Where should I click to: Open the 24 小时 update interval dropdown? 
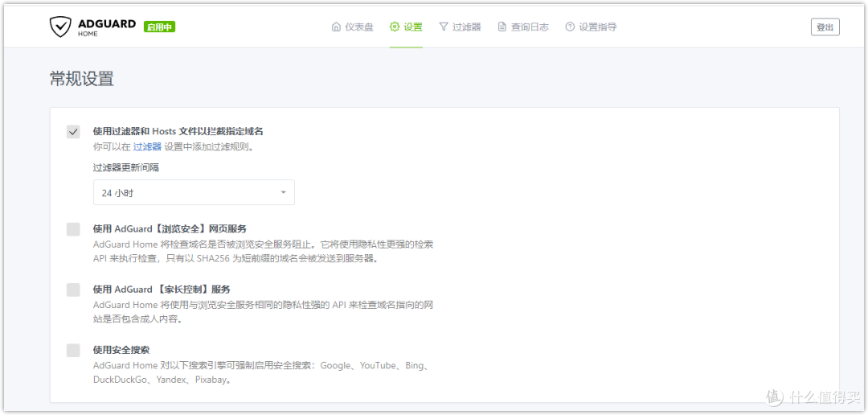(194, 192)
